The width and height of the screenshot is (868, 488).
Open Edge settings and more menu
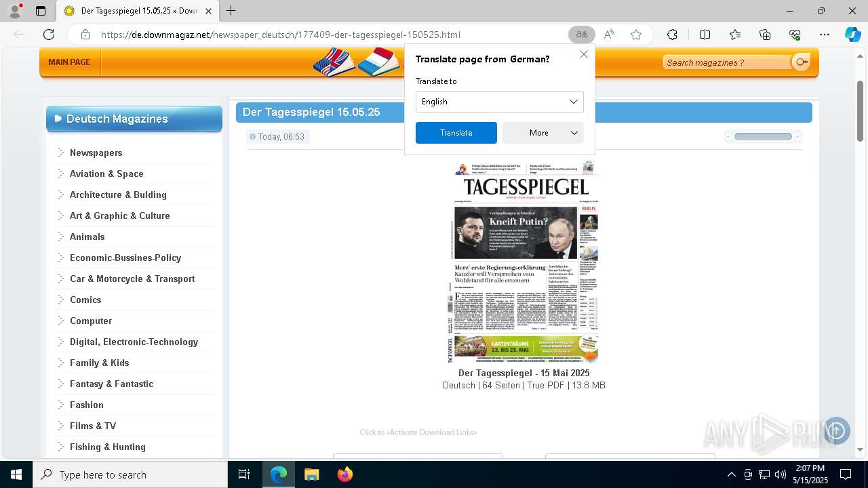pos(825,35)
